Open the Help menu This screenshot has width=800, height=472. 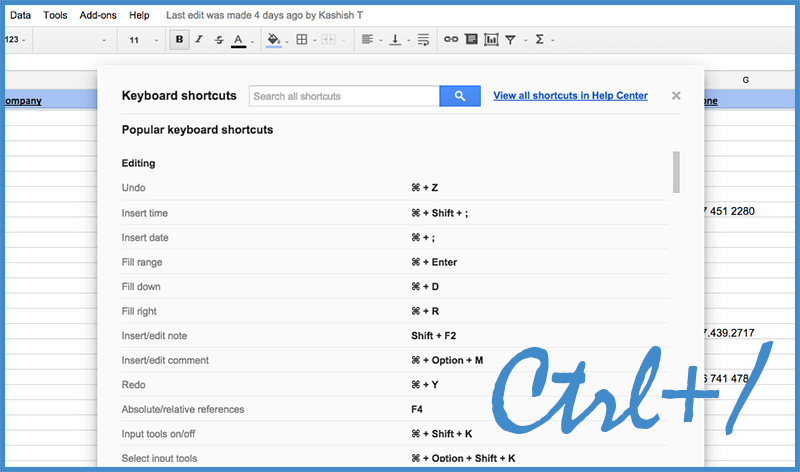pos(139,15)
